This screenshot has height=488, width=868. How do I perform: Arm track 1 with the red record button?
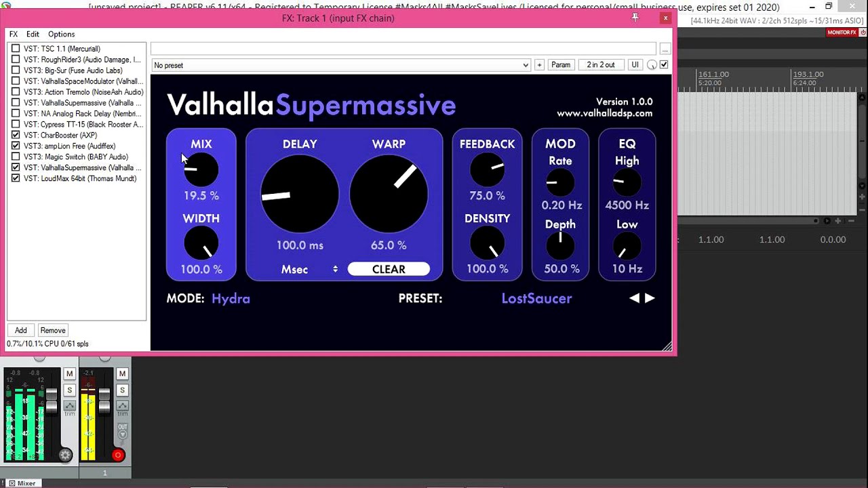coord(117,455)
